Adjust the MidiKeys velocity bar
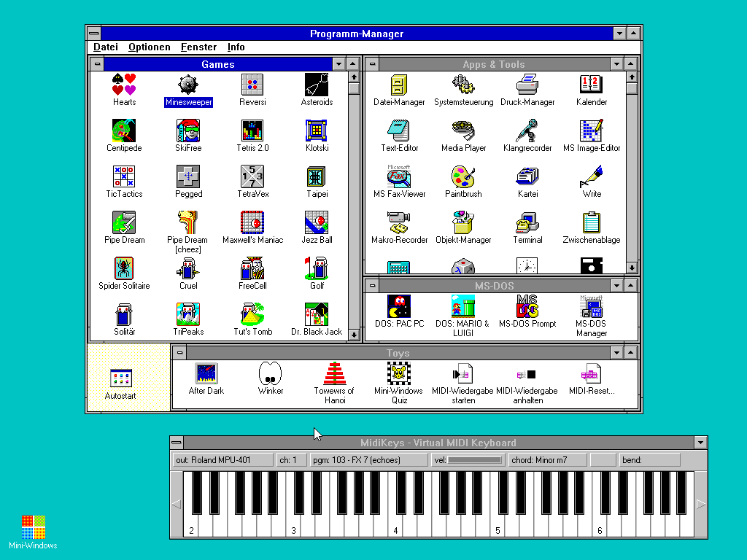 474,460
